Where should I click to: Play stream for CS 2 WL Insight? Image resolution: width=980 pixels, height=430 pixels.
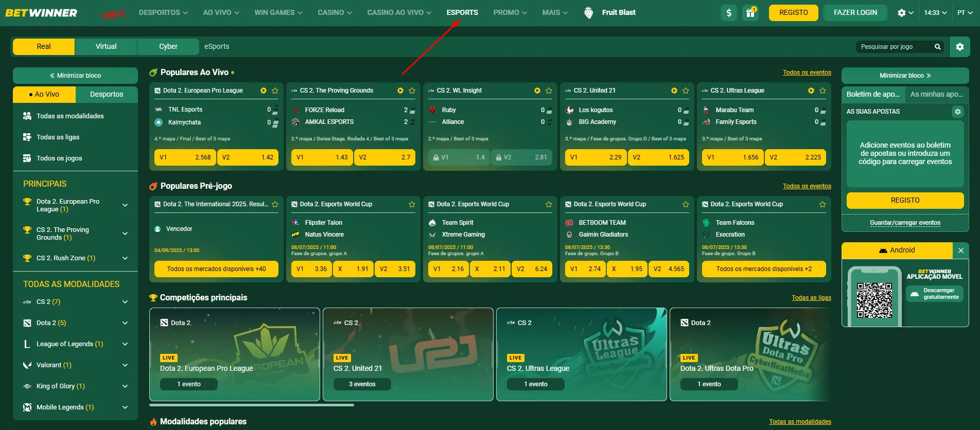click(537, 91)
